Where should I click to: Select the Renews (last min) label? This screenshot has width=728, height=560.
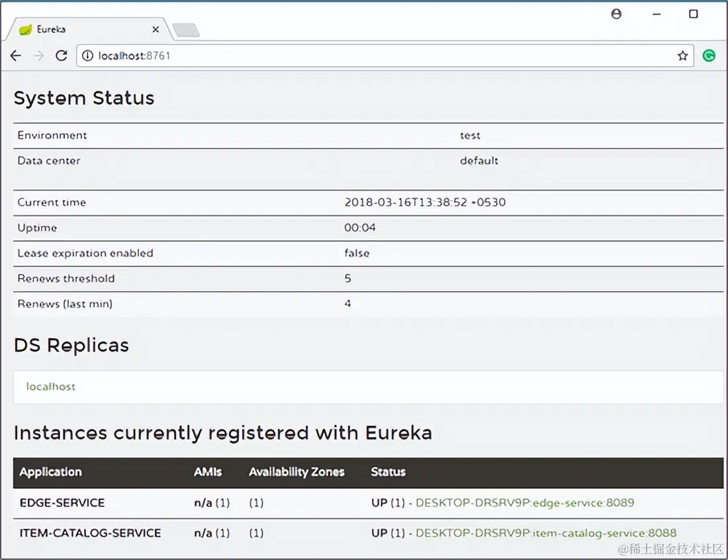pyautogui.click(x=65, y=304)
